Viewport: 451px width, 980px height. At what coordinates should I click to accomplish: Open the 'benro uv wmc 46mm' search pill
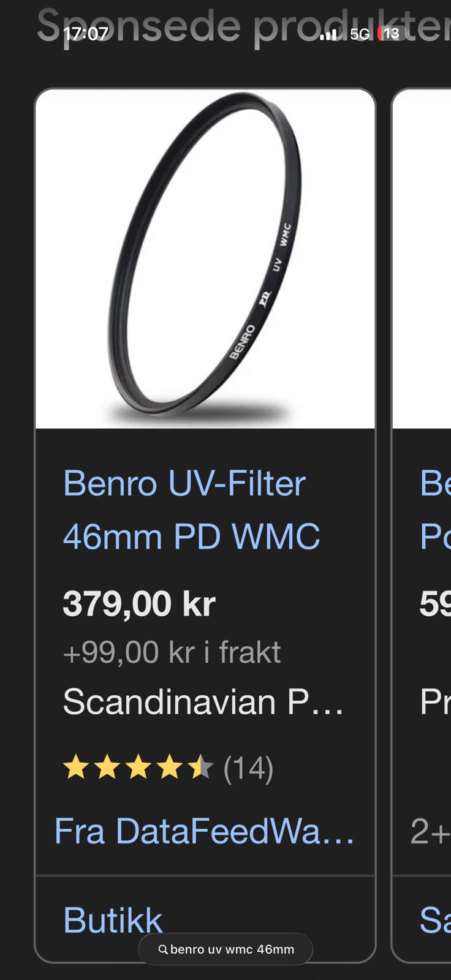(225, 949)
